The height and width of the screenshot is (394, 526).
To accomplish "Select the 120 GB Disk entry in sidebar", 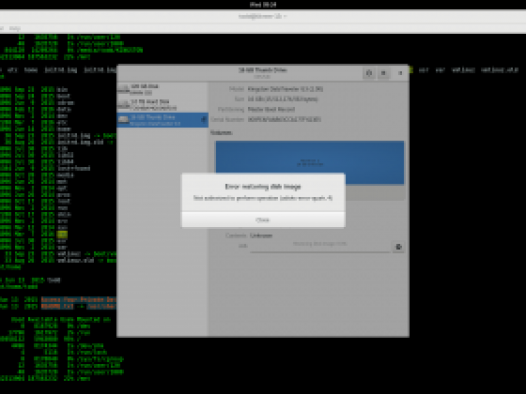I will [162, 89].
